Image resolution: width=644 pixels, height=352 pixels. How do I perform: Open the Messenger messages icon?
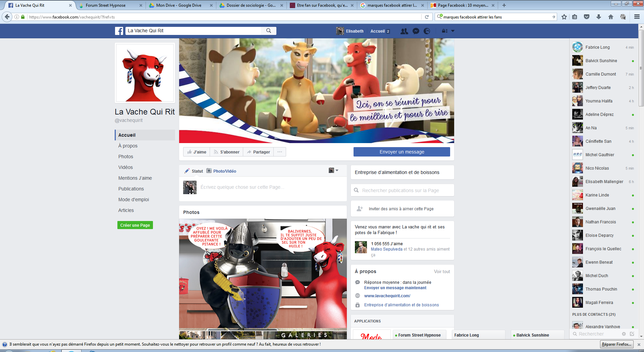pyautogui.click(x=416, y=31)
